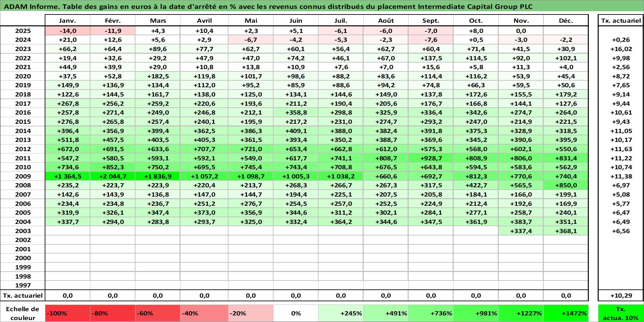
Task: Click the +368,1 cell for Déc. 2003
Action: click(566, 231)
